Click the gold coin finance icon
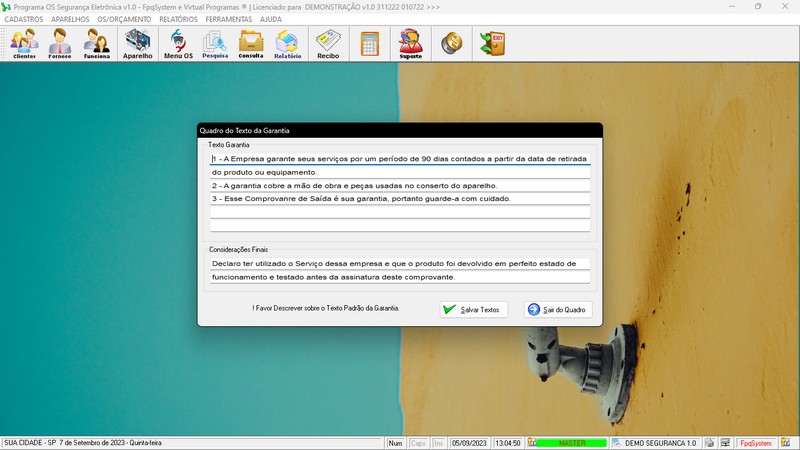This screenshot has width=800, height=450. (x=452, y=43)
